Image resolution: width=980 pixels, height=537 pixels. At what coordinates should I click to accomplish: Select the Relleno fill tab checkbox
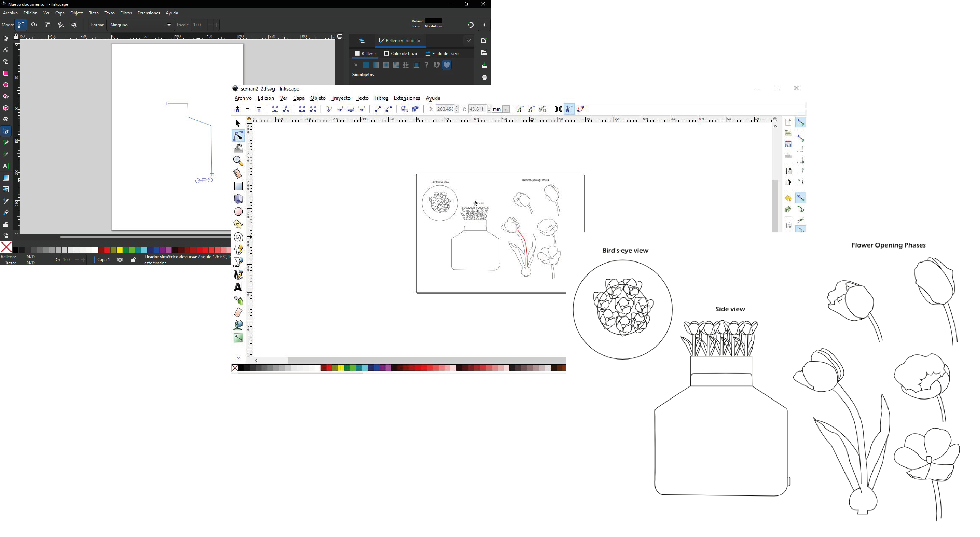tap(357, 54)
